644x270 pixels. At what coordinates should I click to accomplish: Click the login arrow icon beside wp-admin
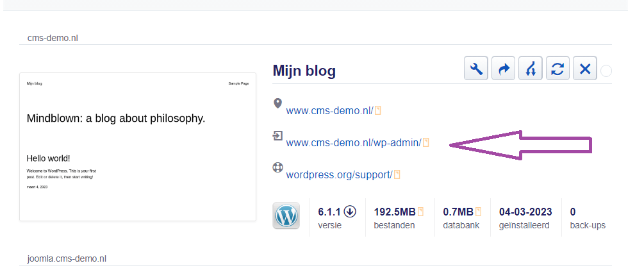[277, 135]
